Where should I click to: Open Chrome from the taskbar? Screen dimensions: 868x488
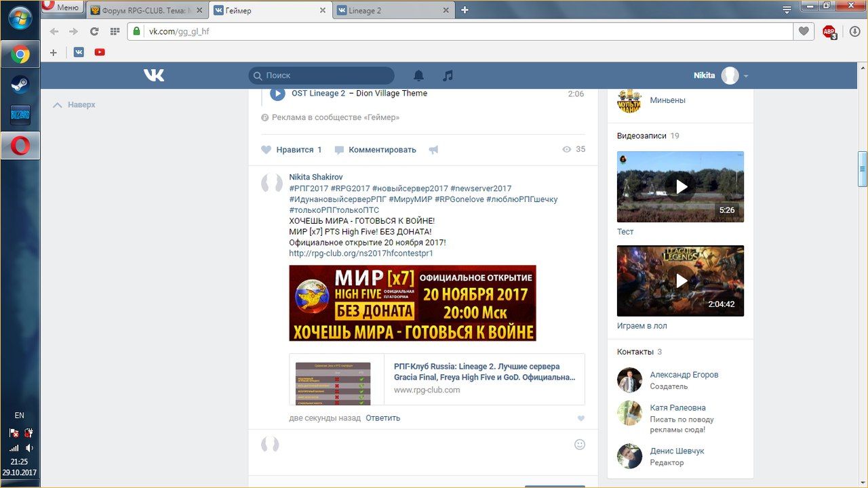20,54
